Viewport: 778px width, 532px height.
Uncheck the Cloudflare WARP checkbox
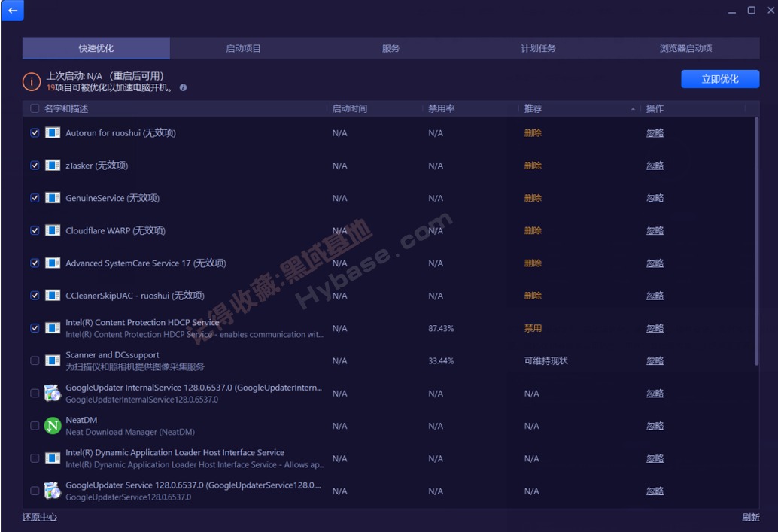[35, 230]
